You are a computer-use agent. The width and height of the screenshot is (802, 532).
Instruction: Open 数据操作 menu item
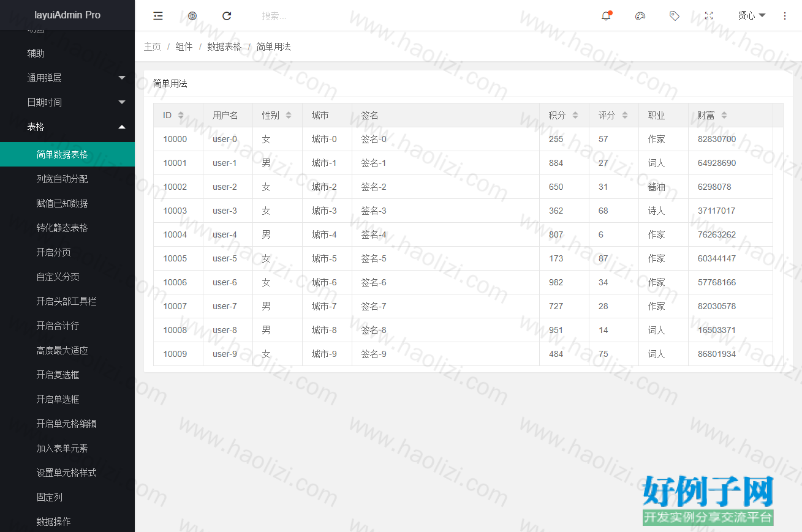tap(67, 522)
